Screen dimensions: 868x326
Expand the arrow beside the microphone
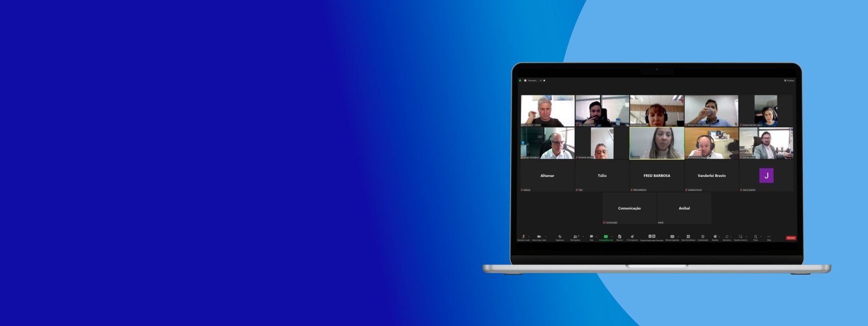[x=529, y=237]
